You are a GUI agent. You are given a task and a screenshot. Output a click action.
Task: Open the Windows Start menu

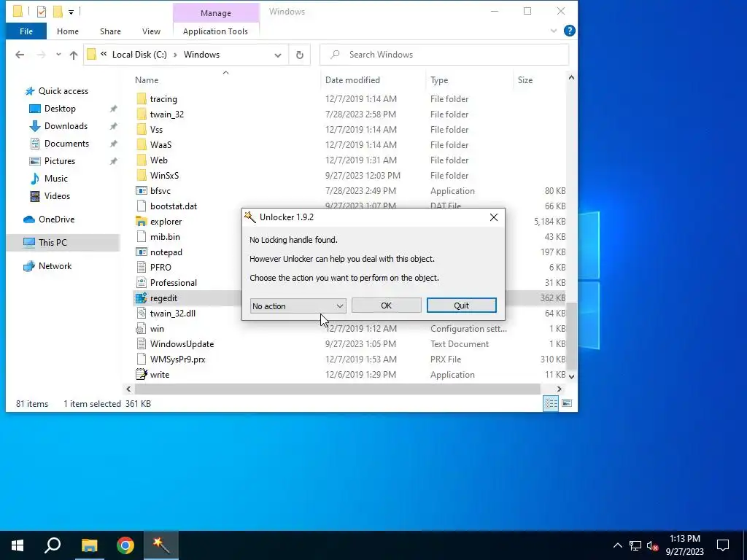[x=18, y=545]
